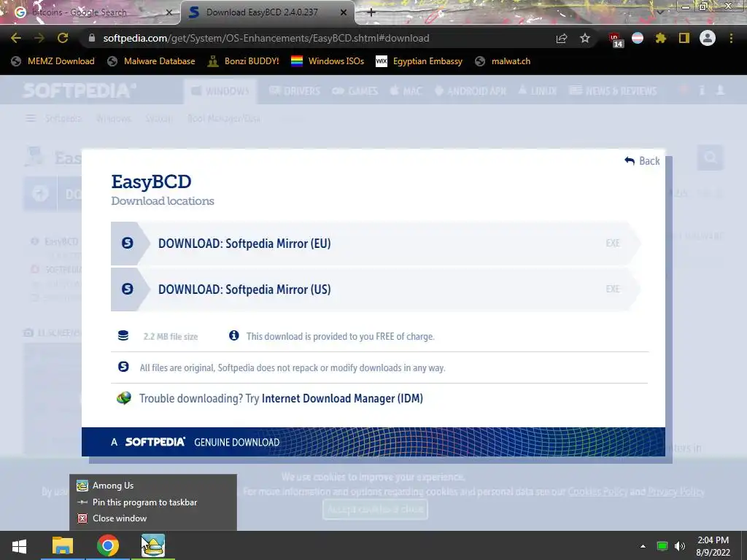This screenshot has width=747, height=560.
Task: Open the Chrome three-dot menu
Action: [x=731, y=38]
